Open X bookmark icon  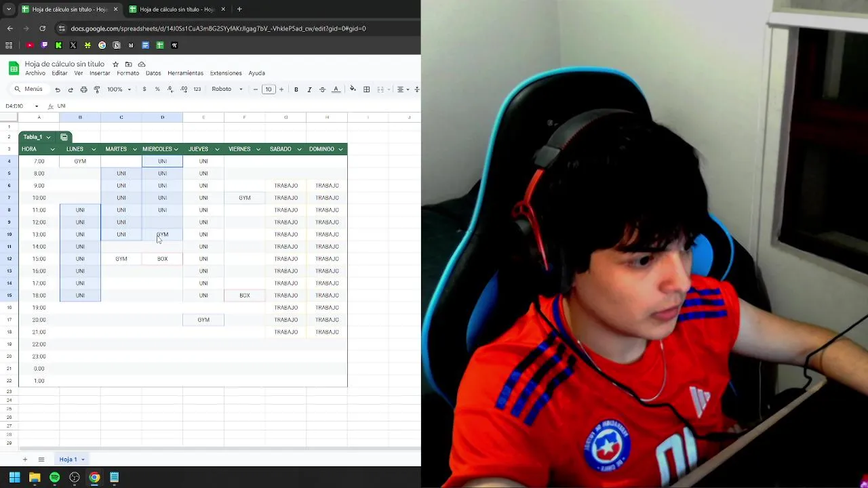[73, 45]
